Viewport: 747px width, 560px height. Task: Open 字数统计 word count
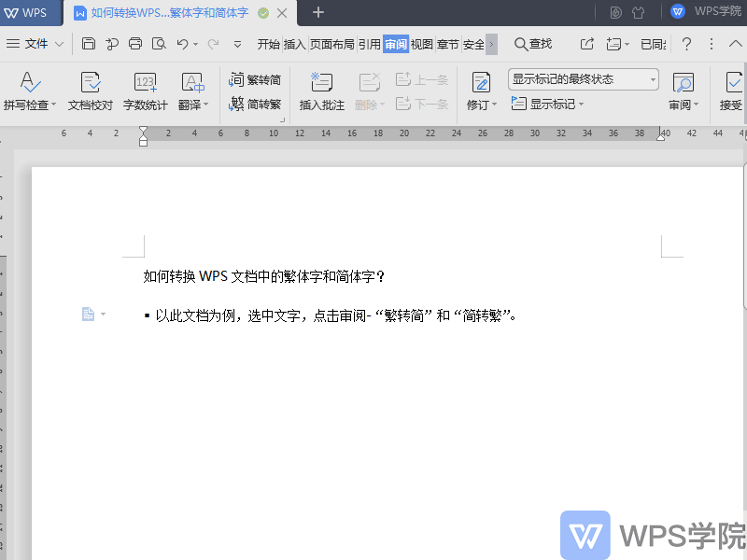coord(145,91)
